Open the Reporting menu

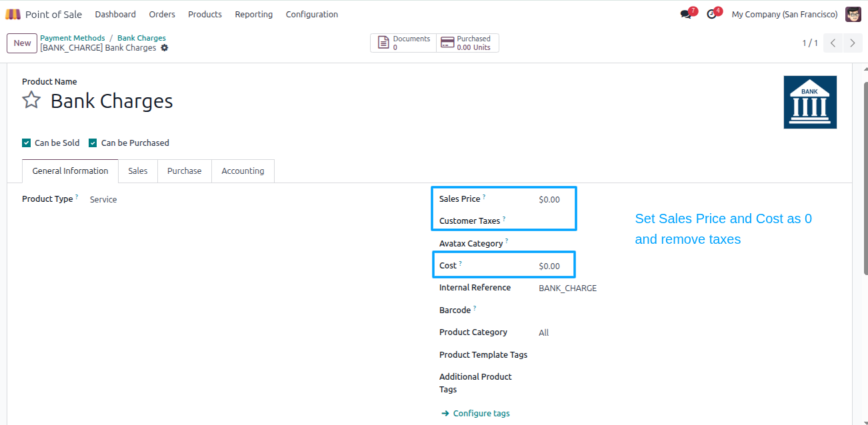(253, 14)
